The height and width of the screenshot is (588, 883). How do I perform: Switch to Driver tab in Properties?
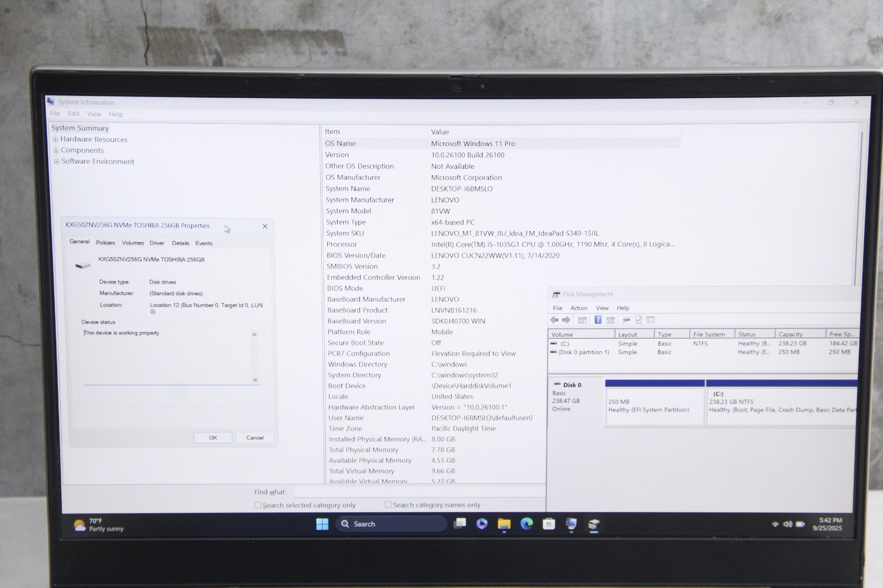(157, 243)
